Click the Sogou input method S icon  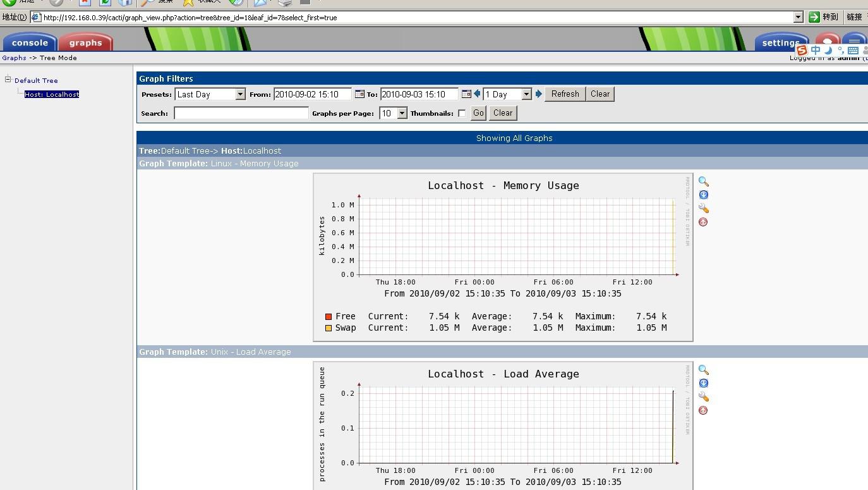pyautogui.click(x=802, y=50)
